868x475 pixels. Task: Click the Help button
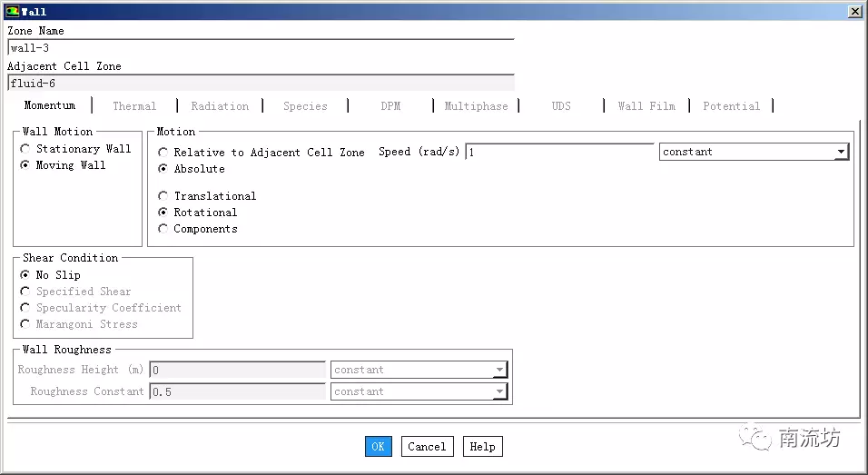coord(483,447)
